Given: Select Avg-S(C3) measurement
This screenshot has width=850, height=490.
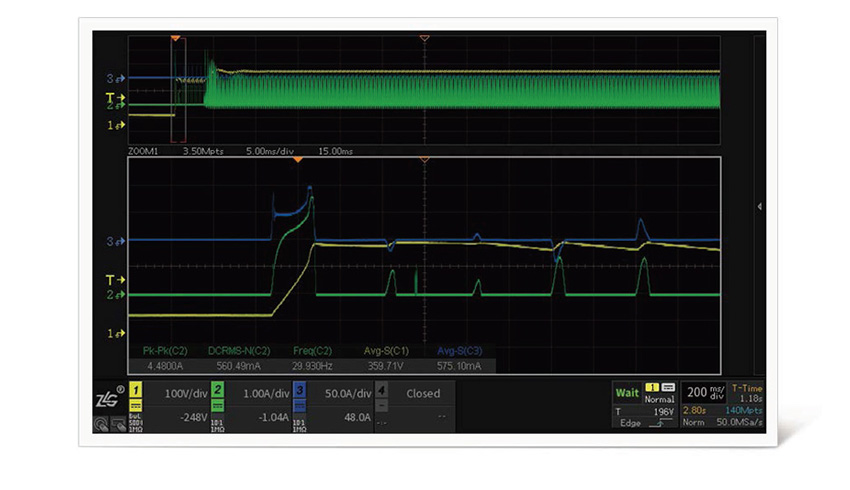Looking at the screenshot, I should pos(459,351).
